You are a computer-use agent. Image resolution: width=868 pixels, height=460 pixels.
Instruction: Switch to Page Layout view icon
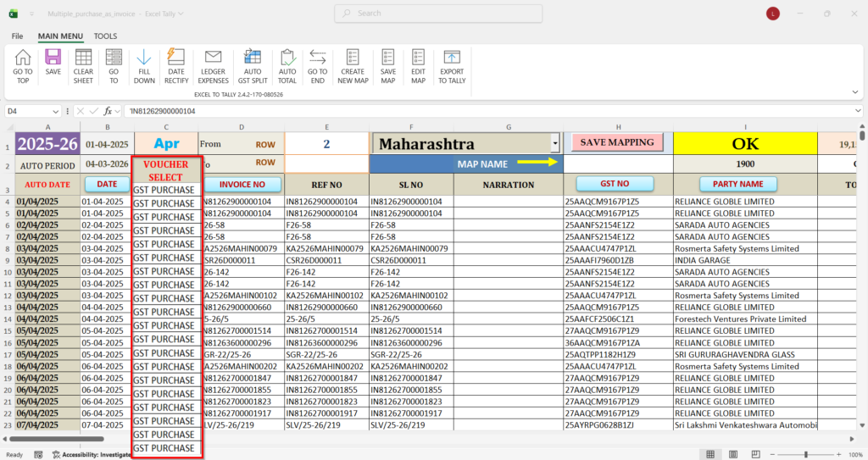[x=733, y=454]
